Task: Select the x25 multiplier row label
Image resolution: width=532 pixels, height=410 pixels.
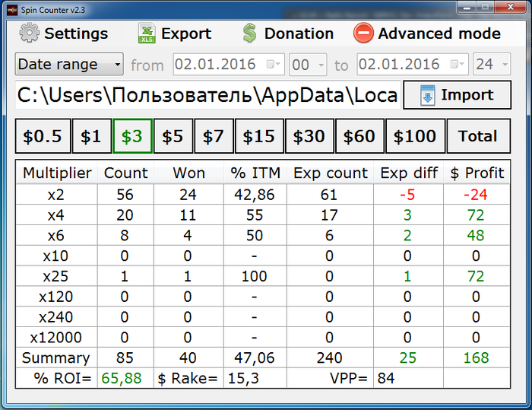Action: (x=56, y=276)
